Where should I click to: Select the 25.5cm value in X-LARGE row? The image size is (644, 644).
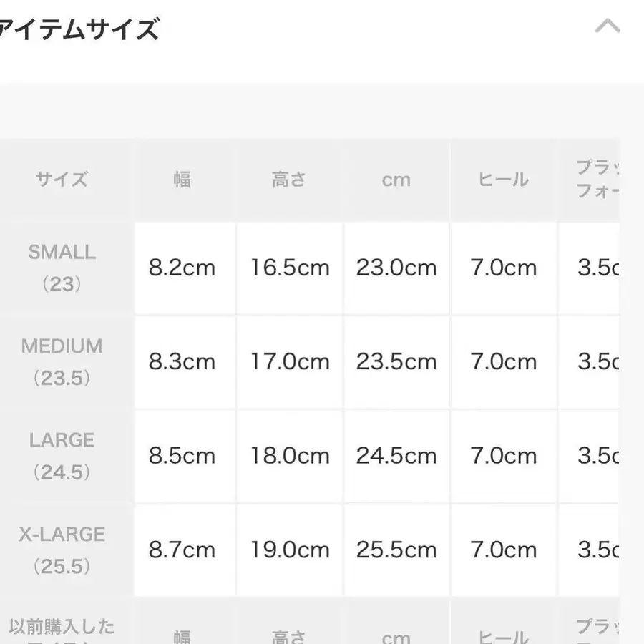pos(396,550)
